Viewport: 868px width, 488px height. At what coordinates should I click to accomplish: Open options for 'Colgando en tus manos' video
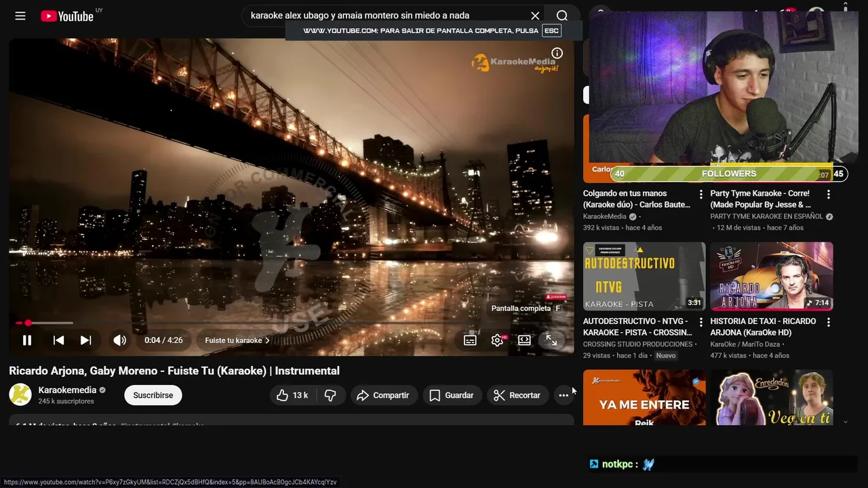701,195
